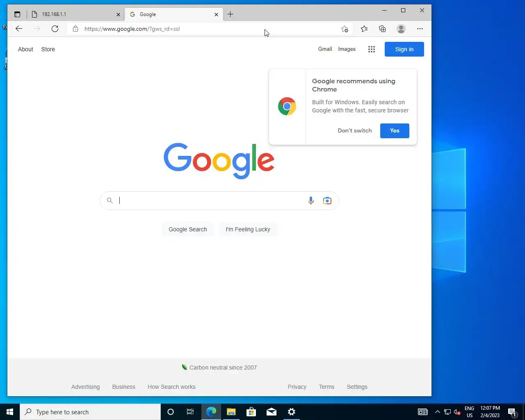
Task: Show hidden system tray icons
Action: 437,412
